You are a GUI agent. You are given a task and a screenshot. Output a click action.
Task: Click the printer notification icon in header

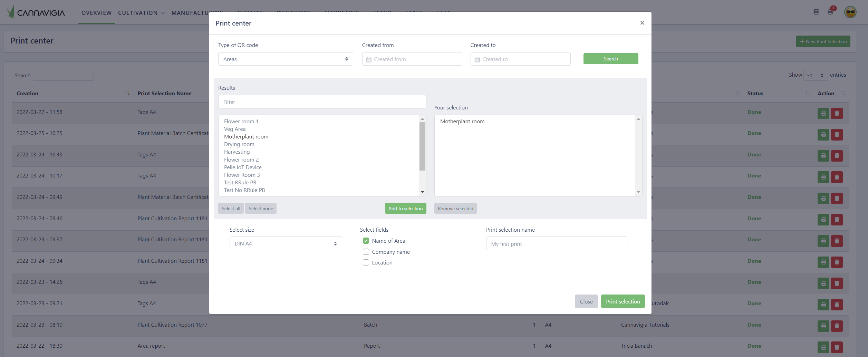(830, 12)
